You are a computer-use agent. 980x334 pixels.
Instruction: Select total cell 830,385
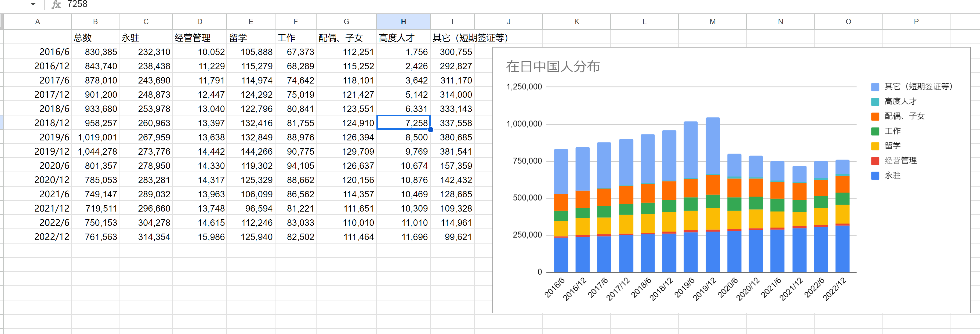point(95,52)
